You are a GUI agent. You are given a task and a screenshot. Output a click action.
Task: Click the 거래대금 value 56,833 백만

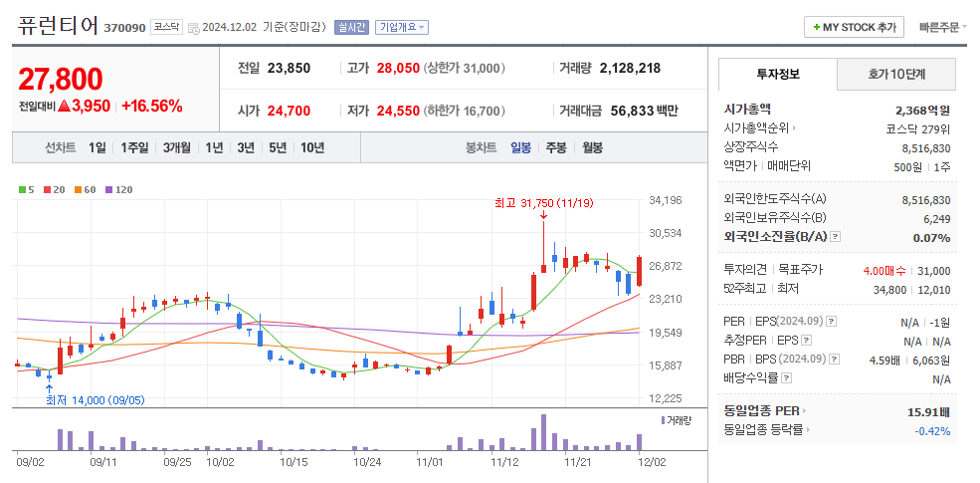(x=645, y=112)
